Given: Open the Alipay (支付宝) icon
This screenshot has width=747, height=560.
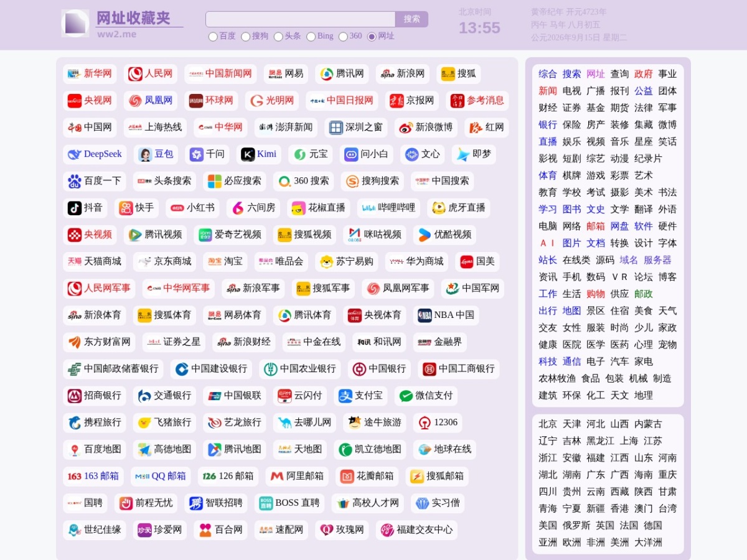Looking at the screenshot, I should click(x=345, y=396).
